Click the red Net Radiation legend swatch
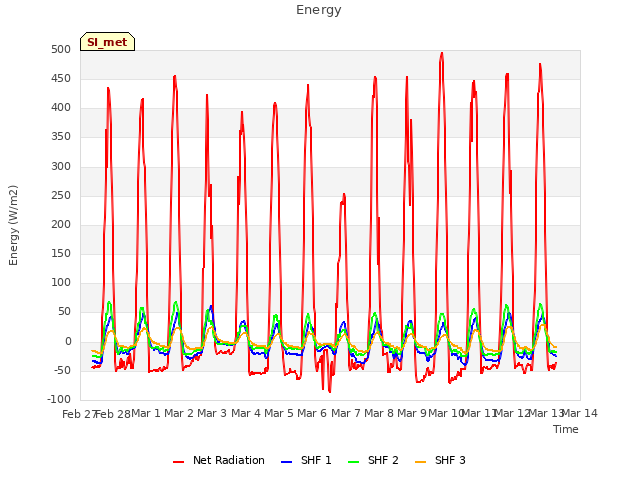640x480 pixels. 178,462
